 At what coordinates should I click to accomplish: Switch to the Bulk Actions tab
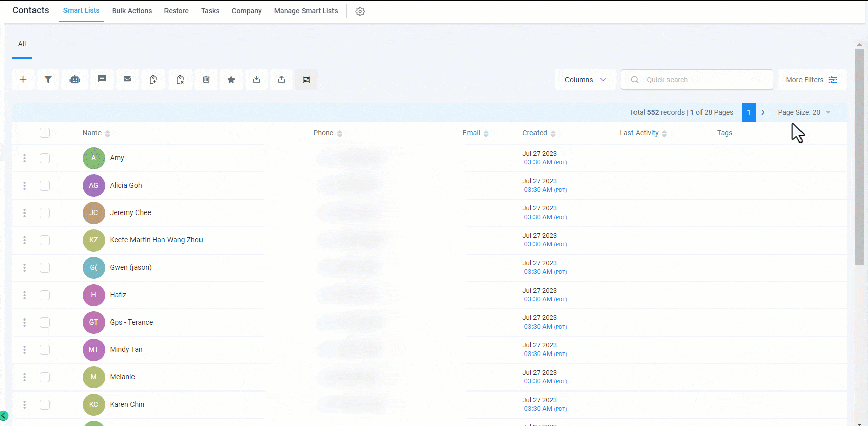132,11
